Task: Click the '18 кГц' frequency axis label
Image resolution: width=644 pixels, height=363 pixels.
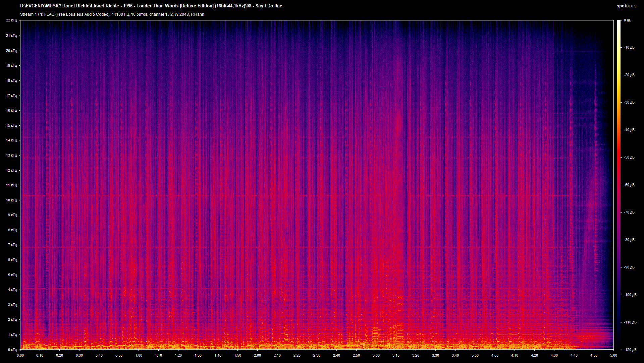Action: coord(11,80)
